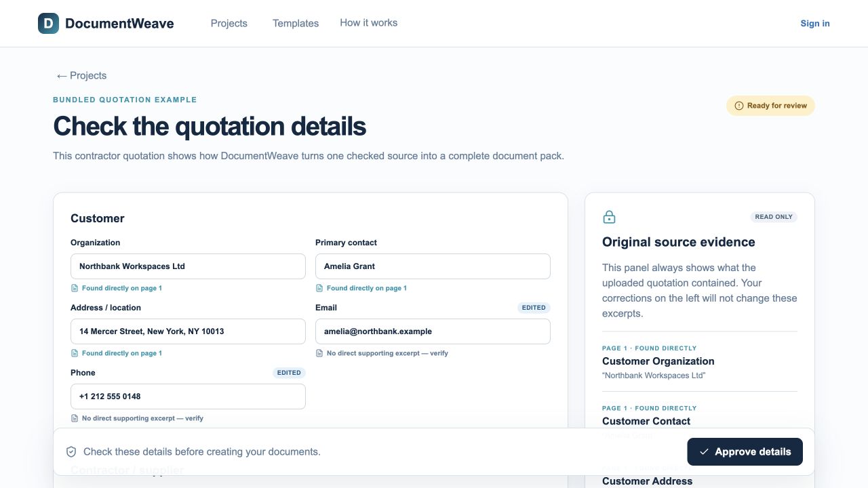Click 'No direct supporting excerpt — verify' under Phone
868x488 pixels.
point(142,418)
